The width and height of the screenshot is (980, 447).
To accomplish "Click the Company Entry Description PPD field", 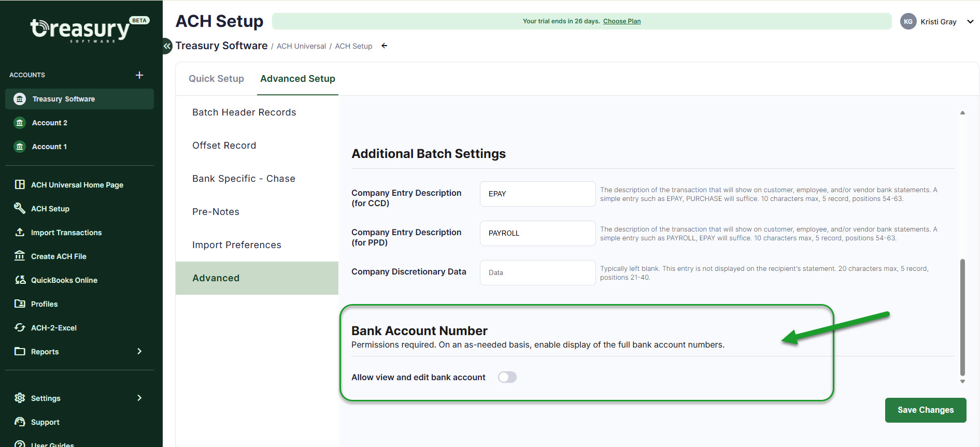I will [537, 233].
